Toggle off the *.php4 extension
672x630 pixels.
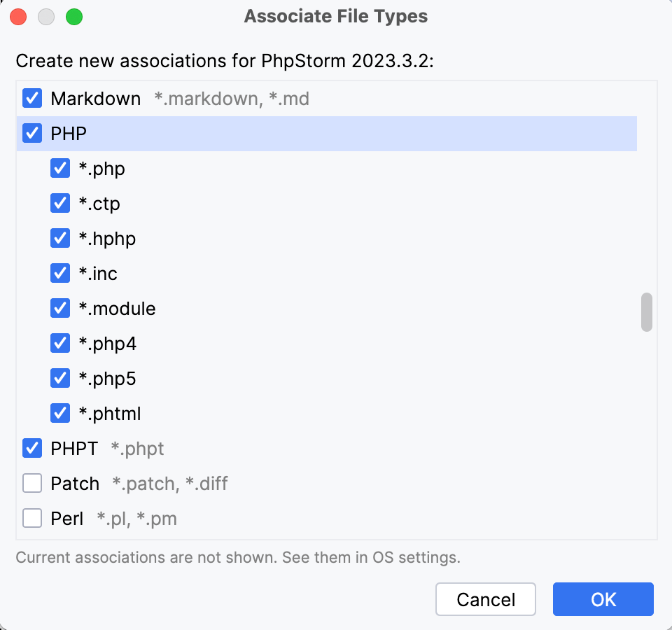coord(60,343)
